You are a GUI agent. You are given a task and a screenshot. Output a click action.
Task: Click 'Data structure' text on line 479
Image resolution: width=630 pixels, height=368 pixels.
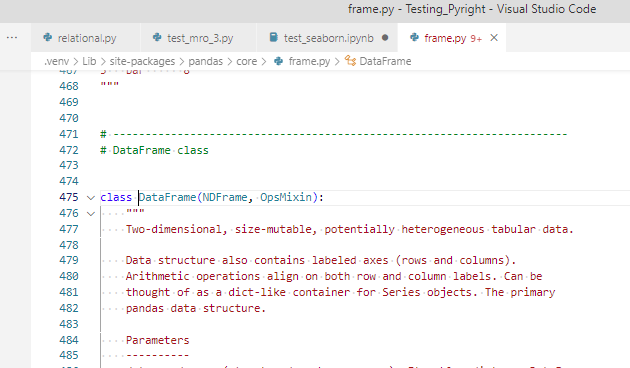(x=170, y=260)
